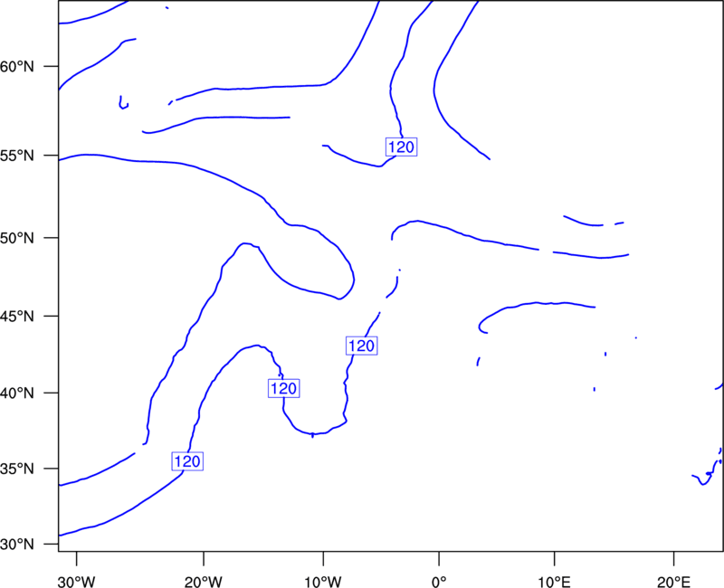This screenshot has height=588, width=724.
Task: Click the 30°N latitude axis label
Action: pyautogui.click(x=17, y=545)
